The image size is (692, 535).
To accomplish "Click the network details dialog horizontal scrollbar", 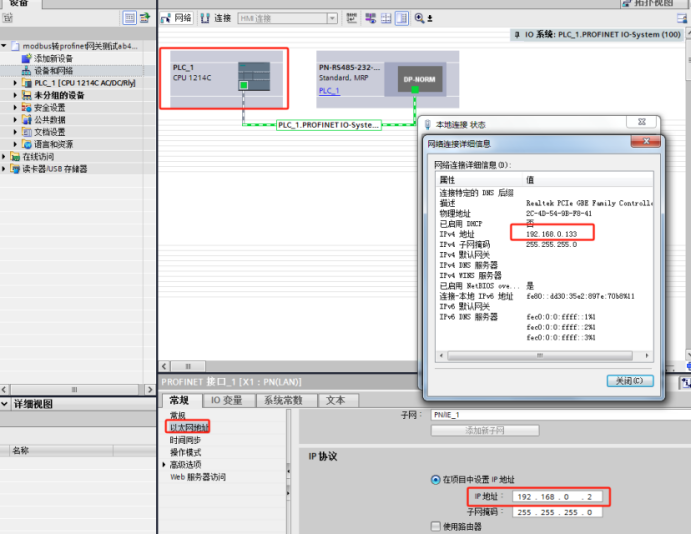I will [x=540, y=355].
